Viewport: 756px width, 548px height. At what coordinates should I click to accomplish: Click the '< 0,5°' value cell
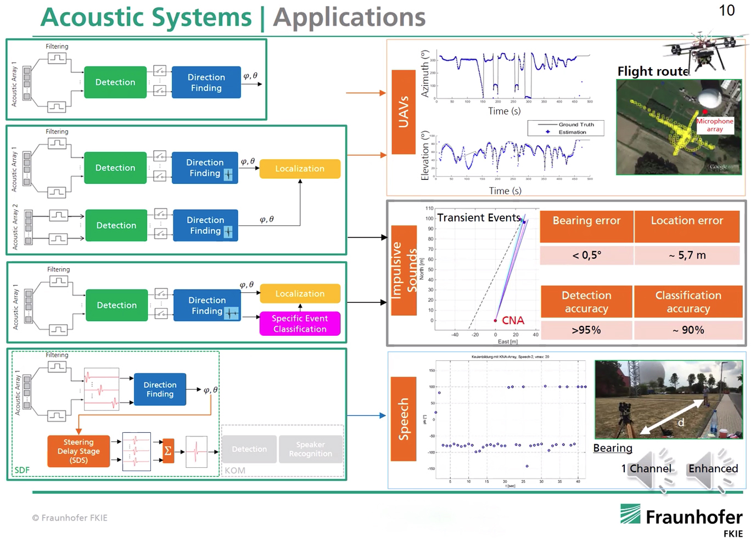coord(586,255)
